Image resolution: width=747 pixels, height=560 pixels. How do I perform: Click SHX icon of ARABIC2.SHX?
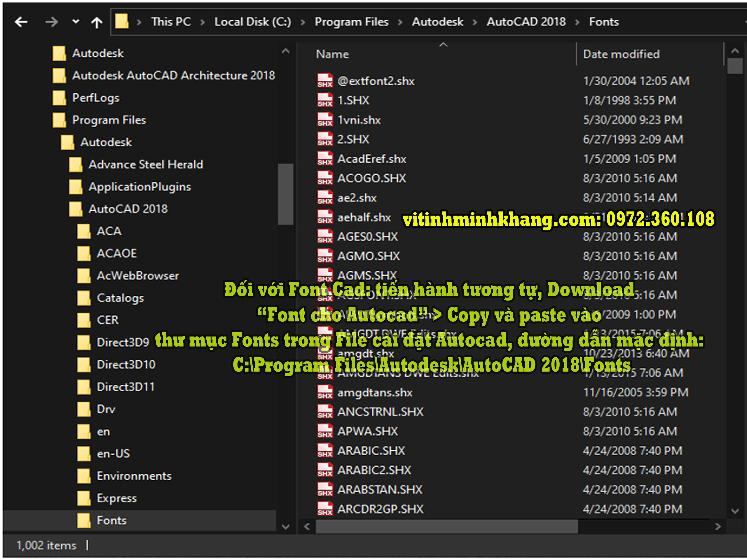325,470
